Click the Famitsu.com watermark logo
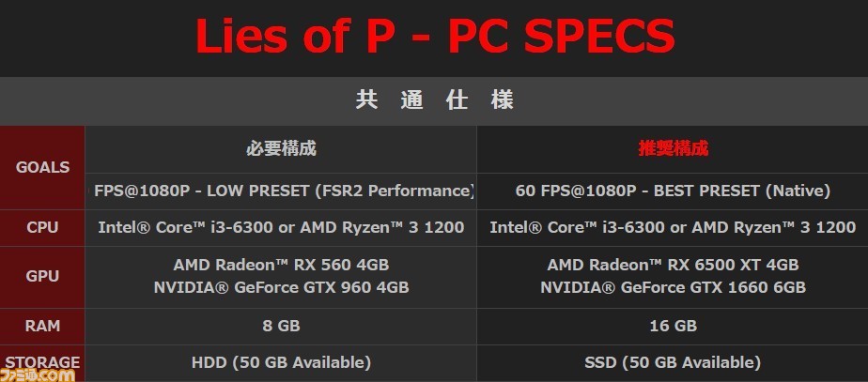 point(37,374)
